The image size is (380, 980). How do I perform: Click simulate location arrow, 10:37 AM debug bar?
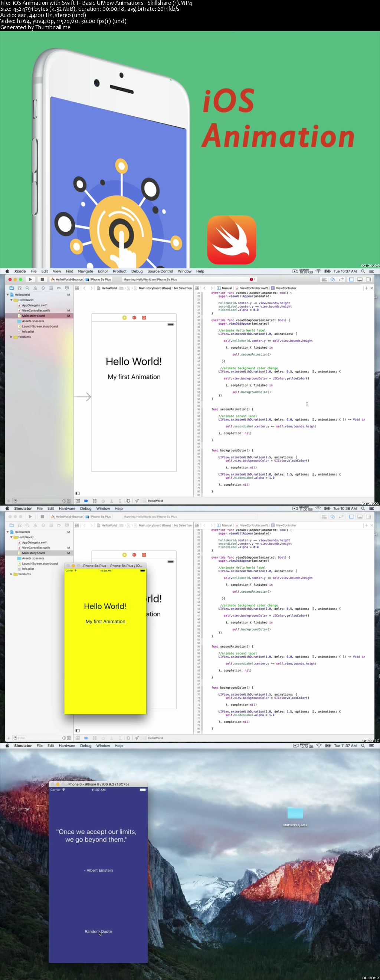[x=137, y=501]
